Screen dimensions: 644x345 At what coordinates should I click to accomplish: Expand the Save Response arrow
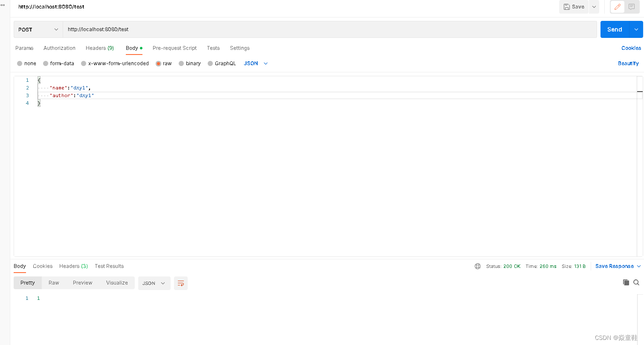639,266
